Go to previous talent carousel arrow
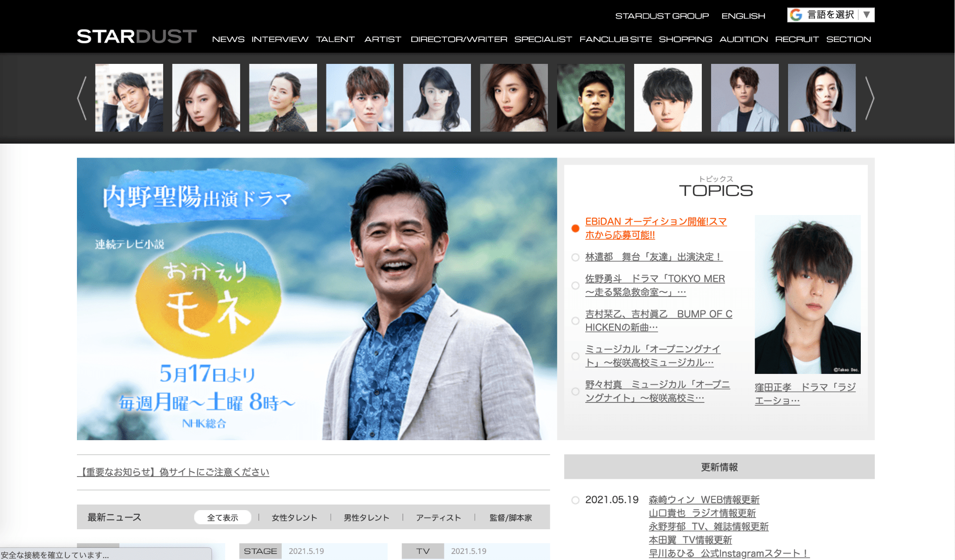Viewport: 955px width, 560px height. 82,98
